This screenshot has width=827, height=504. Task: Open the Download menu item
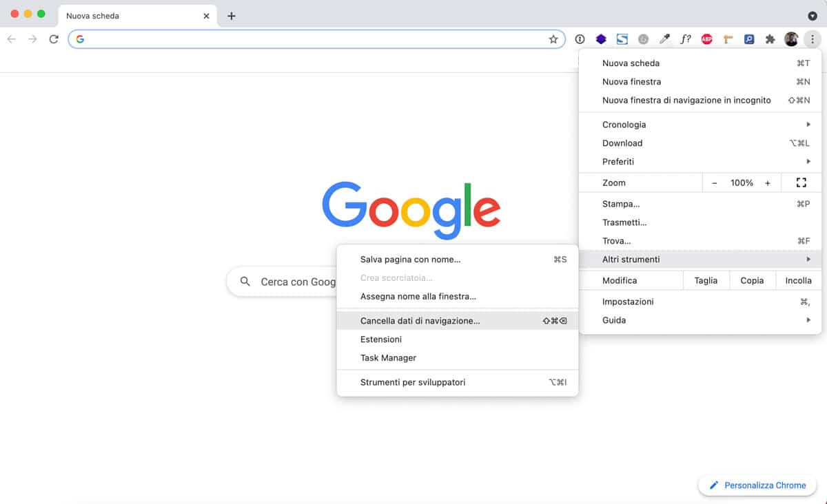point(700,143)
